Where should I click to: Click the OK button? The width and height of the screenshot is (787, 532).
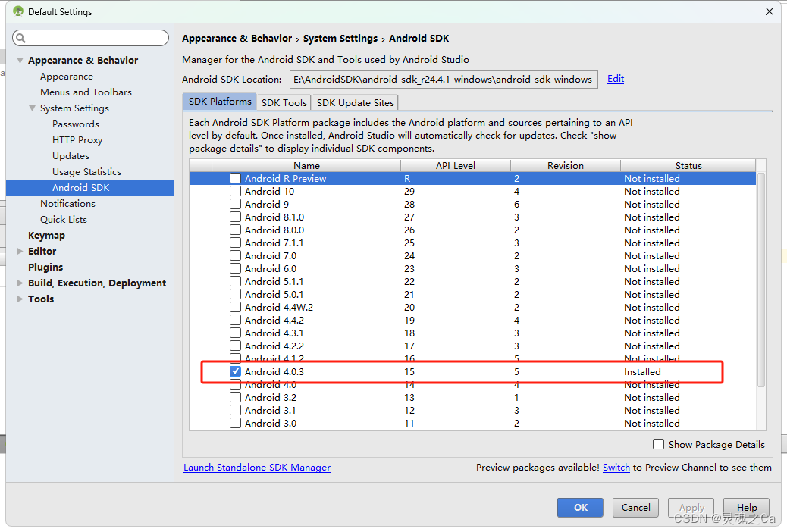point(580,508)
